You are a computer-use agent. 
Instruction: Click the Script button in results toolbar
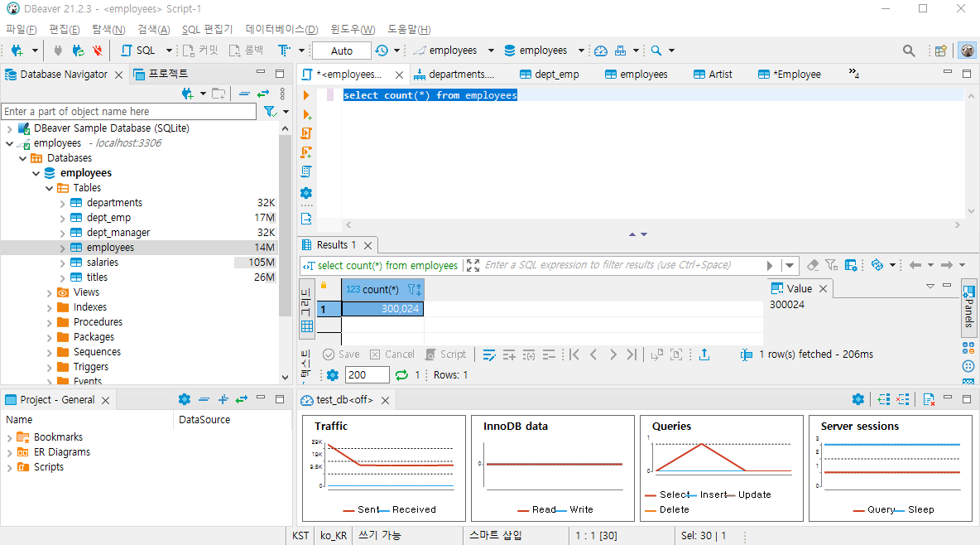point(445,354)
